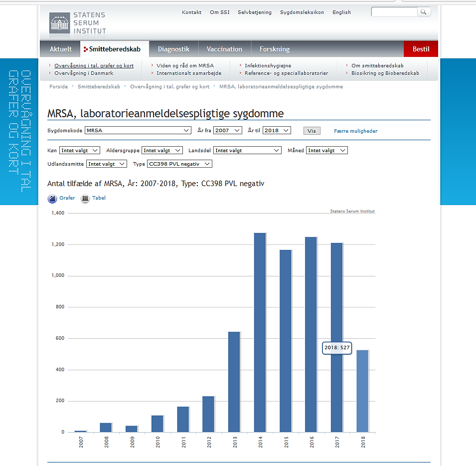Click the 2013 bar in the chart
The image size is (476, 466).
pos(234,382)
